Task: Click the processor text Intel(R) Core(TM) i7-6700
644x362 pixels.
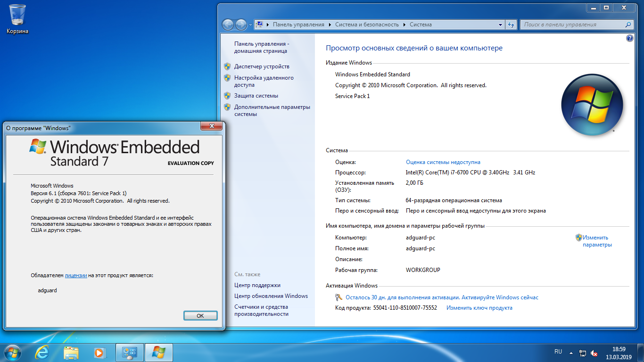Action: 471,173
